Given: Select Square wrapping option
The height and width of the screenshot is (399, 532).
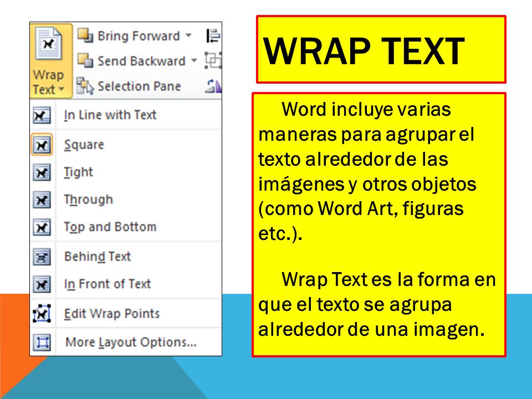Looking at the screenshot, I should [x=84, y=145].
